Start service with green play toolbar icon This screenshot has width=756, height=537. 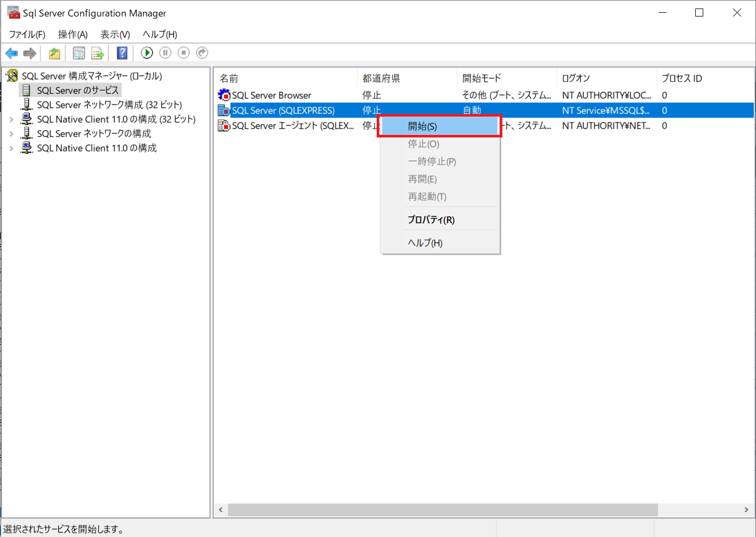[147, 53]
